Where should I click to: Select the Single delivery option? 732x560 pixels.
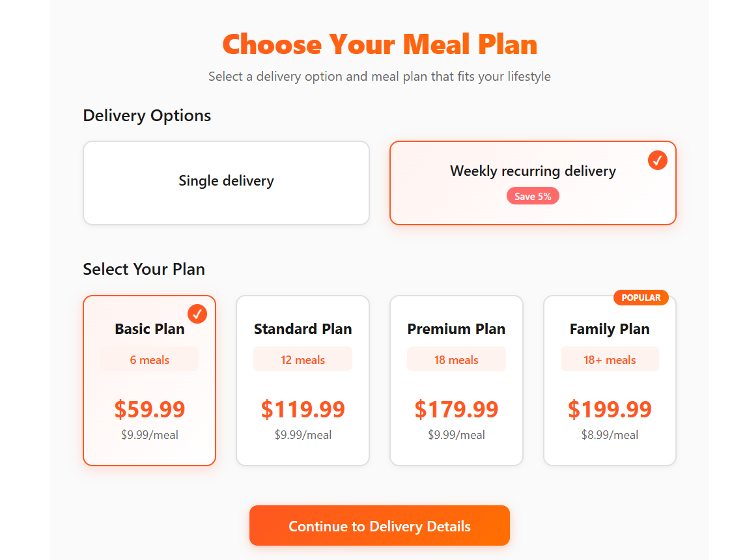pos(226,181)
